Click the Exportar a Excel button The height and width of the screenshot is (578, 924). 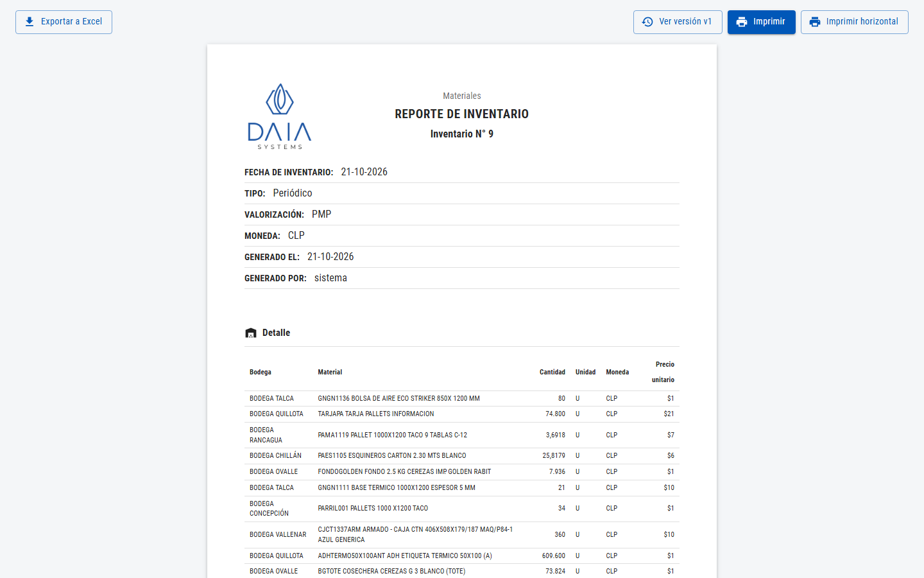tap(64, 22)
